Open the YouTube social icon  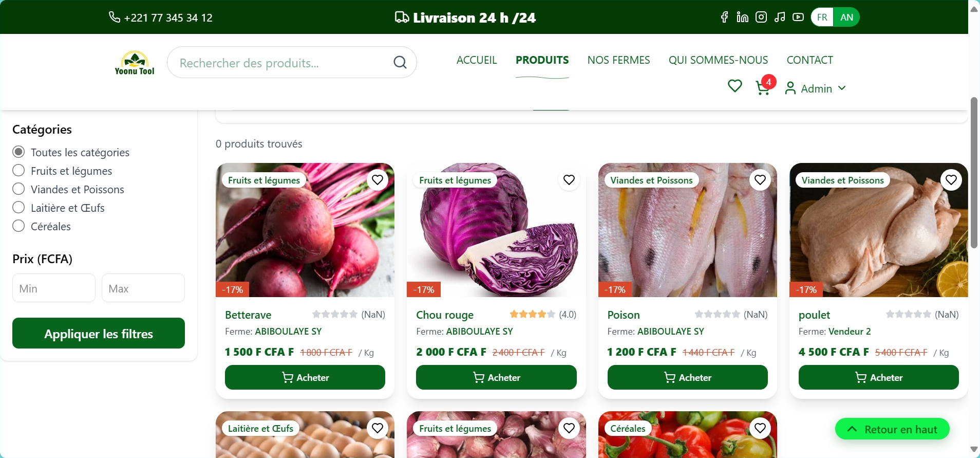pyautogui.click(x=798, y=17)
